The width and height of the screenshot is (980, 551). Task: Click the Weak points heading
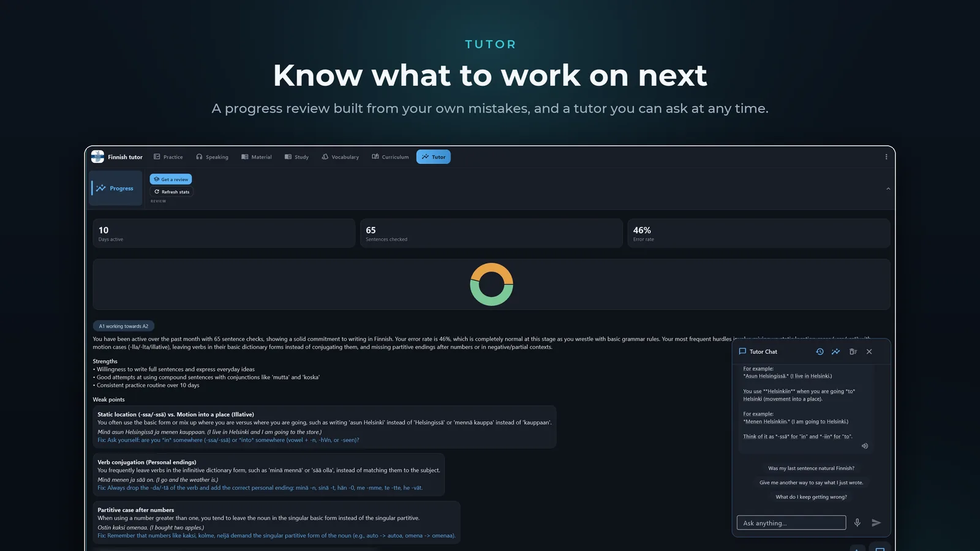(x=108, y=399)
